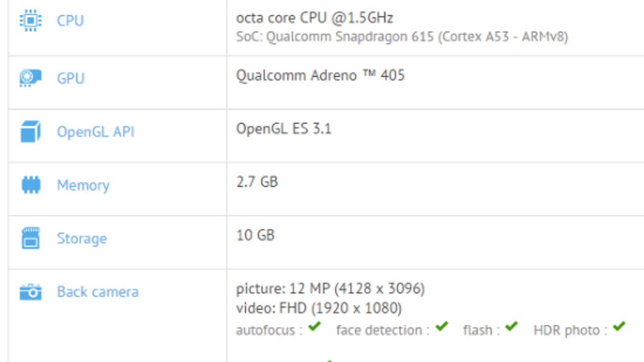Click the HDR photo green checkmark

click(619, 327)
